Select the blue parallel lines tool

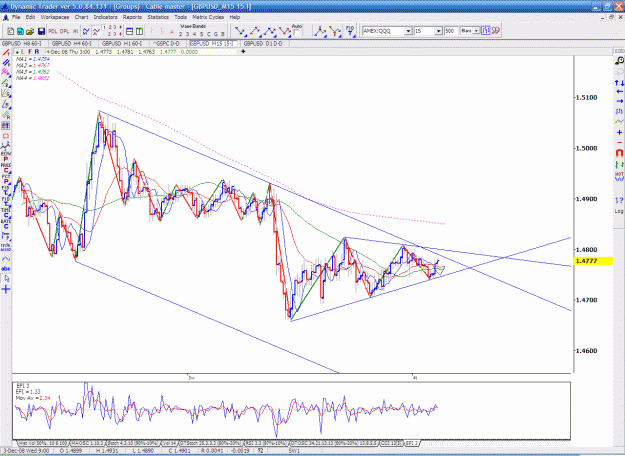pyautogui.click(x=6, y=63)
